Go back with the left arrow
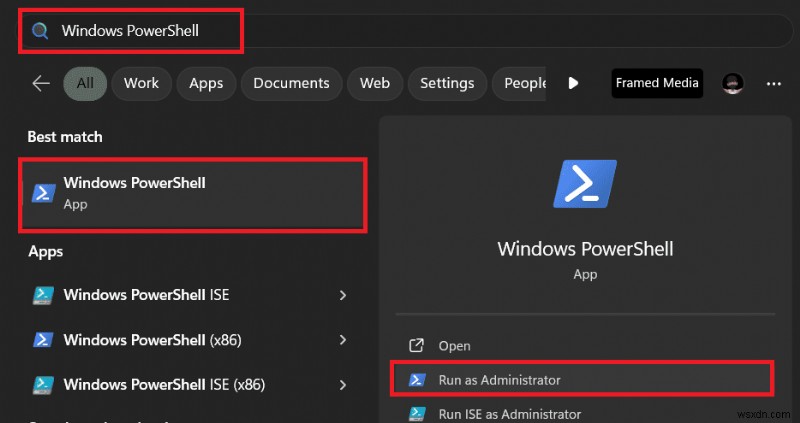This screenshot has height=423, width=800. pyautogui.click(x=41, y=83)
